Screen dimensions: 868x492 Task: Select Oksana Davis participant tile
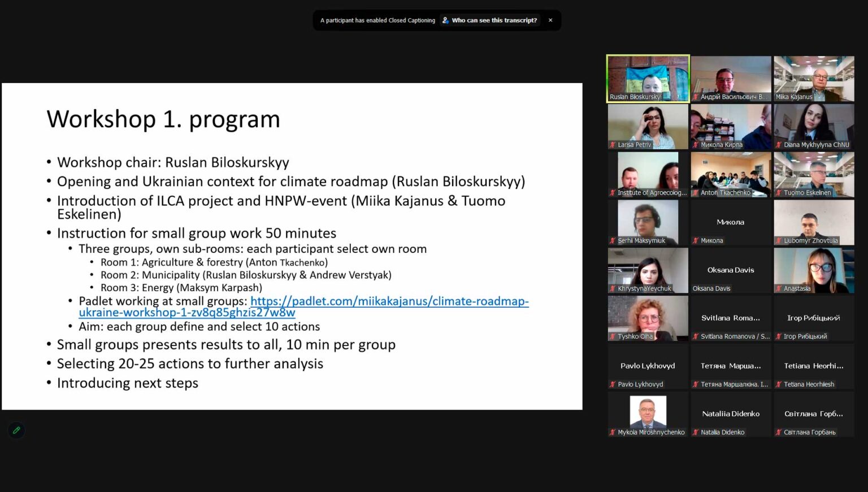click(x=731, y=270)
